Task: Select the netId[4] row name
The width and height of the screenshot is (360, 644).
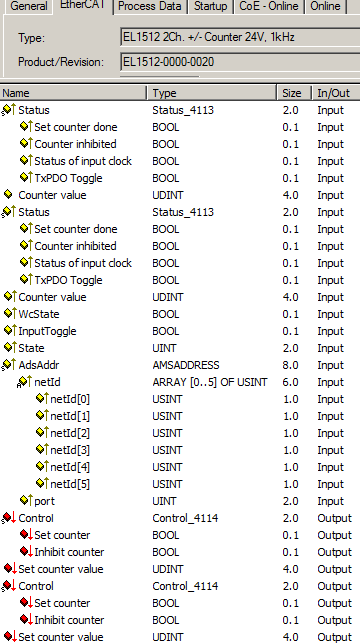Action: coord(70,467)
